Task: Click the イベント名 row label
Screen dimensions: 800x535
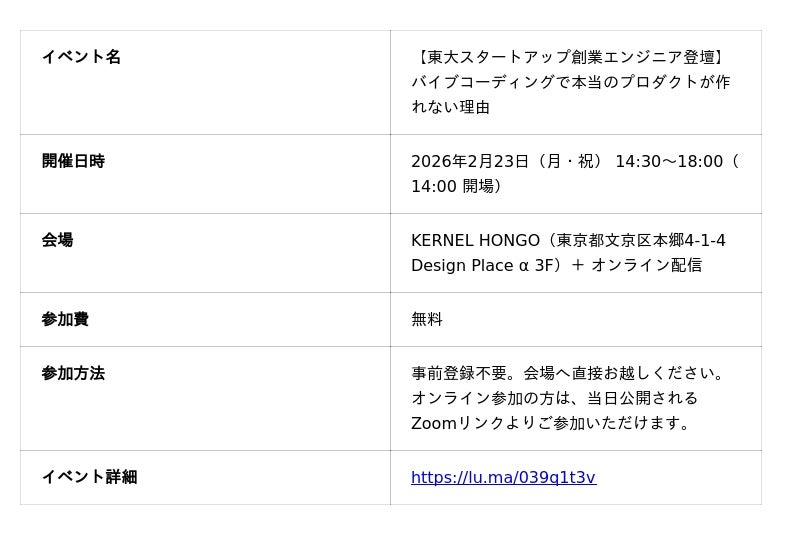Action: pyautogui.click(x=81, y=57)
